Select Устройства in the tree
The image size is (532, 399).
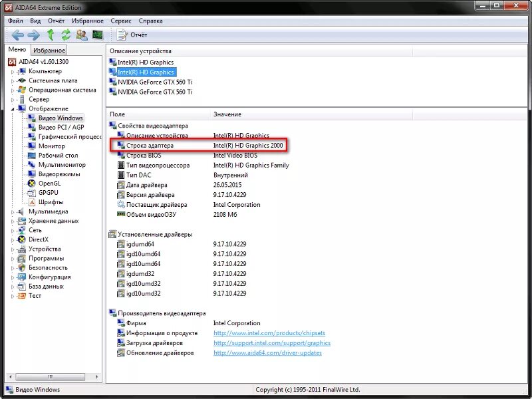point(45,249)
